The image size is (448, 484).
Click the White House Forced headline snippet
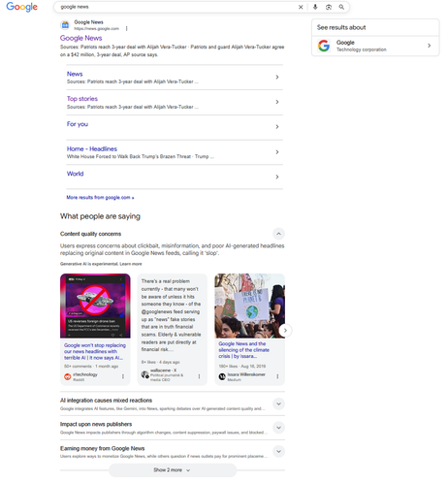[x=141, y=156]
